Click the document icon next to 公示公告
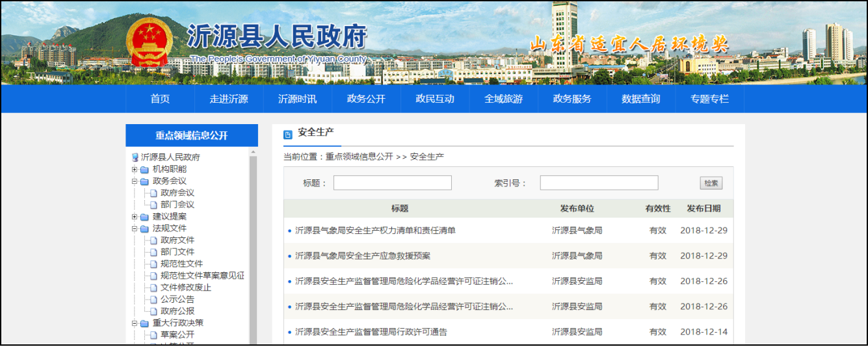 tap(153, 300)
